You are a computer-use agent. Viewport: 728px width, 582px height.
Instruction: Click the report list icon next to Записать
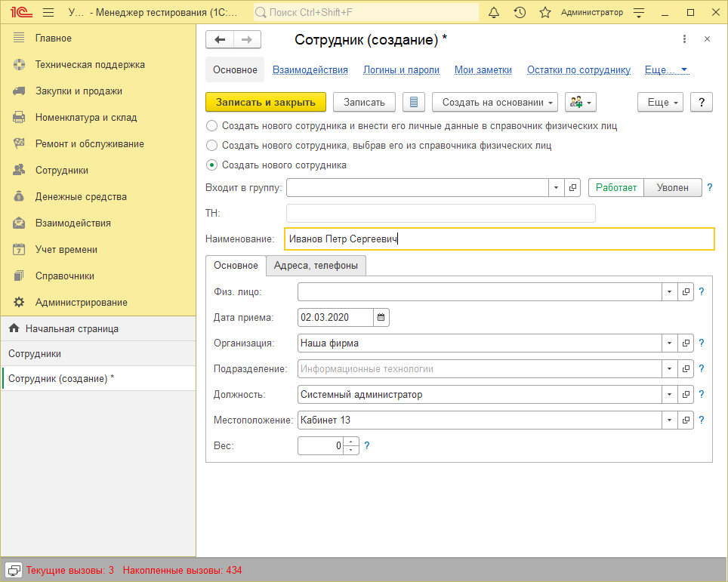414,102
